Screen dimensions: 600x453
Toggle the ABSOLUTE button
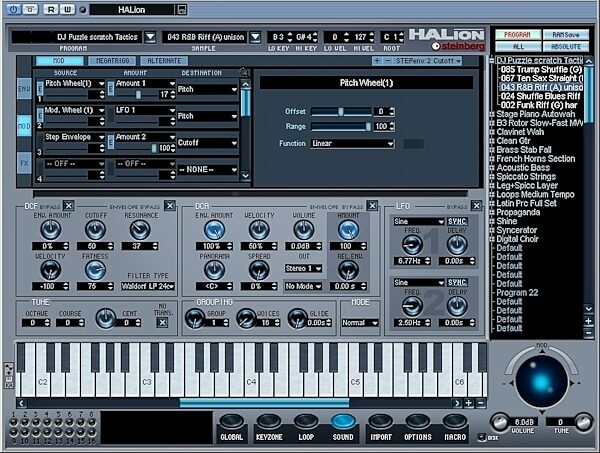click(566, 47)
